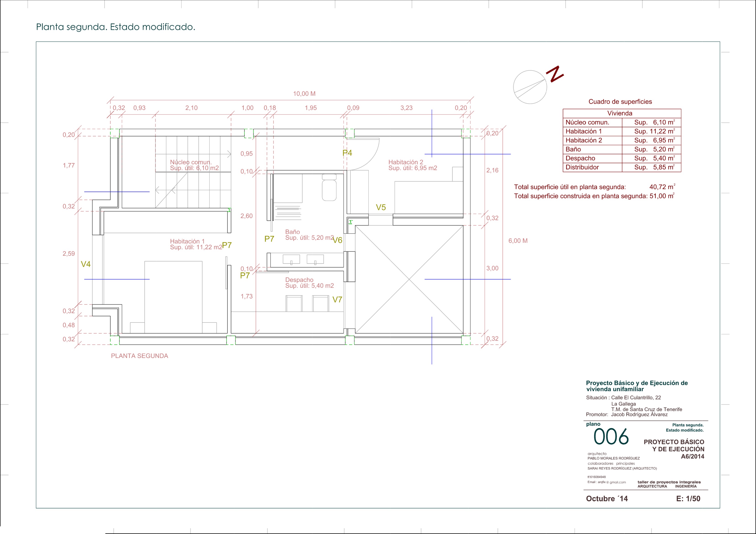Click the "Despacho" room label in the plan
This screenshot has width=756, height=534.
(299, 280)
